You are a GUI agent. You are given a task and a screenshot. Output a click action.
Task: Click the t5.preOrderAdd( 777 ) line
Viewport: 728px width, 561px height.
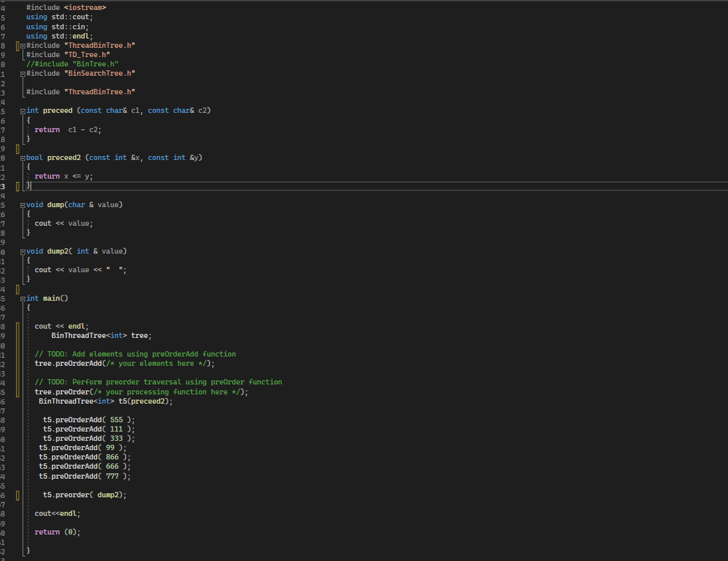pyautogui.click(x=84, y=477)
